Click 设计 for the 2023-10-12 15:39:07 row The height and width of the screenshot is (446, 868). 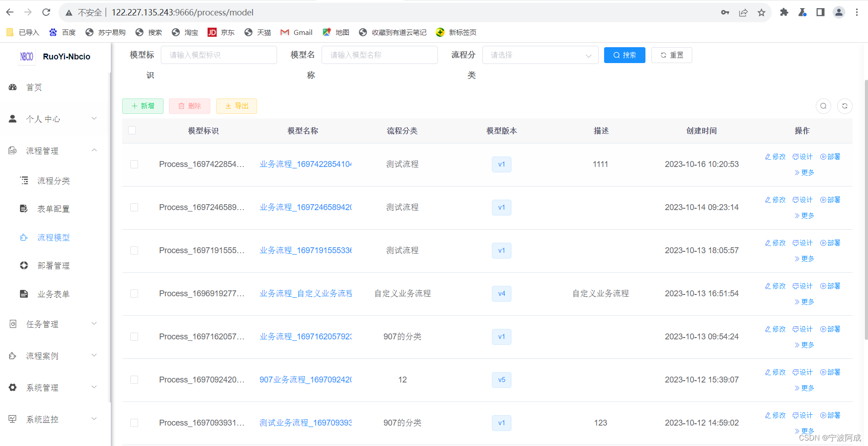(x=803, y=372)
